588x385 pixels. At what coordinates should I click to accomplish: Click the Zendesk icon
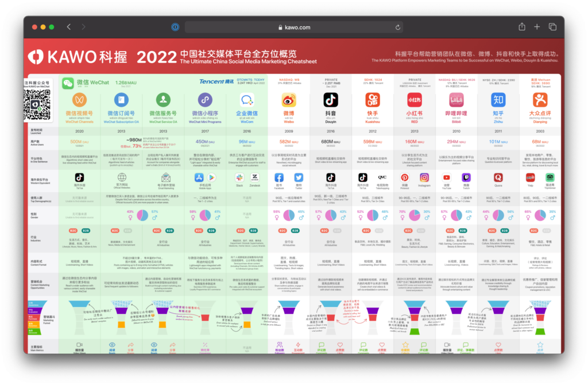coord(254,177)
